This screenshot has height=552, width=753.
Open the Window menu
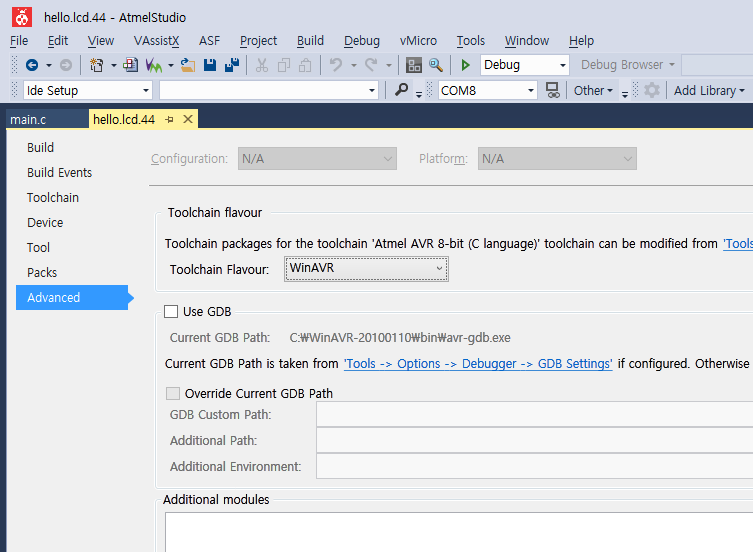(527, 41)
